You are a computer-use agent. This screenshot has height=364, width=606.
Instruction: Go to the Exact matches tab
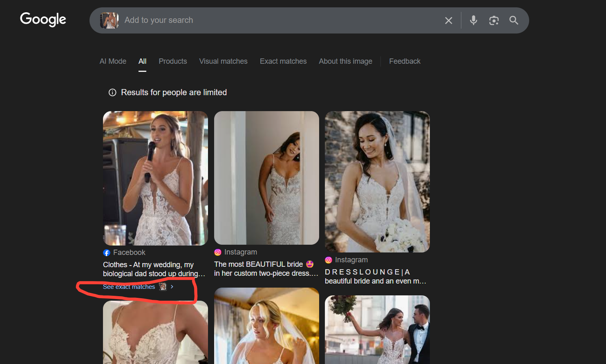[283, 61]
